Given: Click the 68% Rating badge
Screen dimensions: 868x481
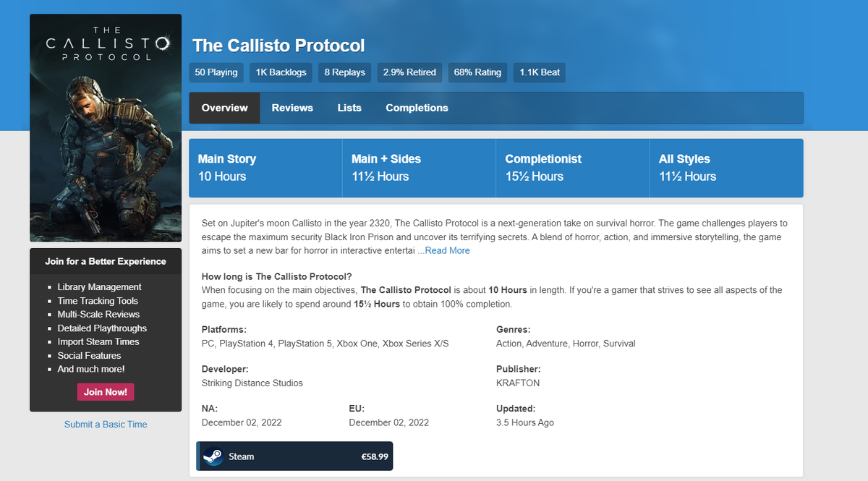Looking at the screenshot, I should (477, 72).
